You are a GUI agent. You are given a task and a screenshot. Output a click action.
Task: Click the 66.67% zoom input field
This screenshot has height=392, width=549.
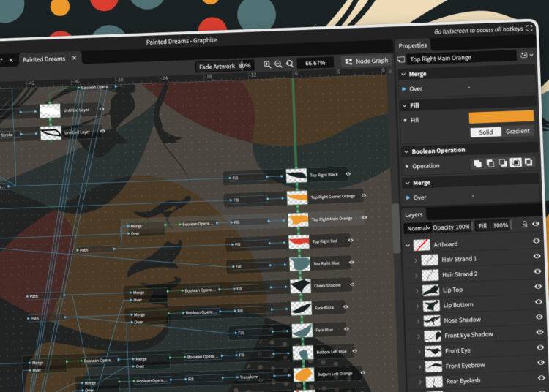click(x=315, y=63)
